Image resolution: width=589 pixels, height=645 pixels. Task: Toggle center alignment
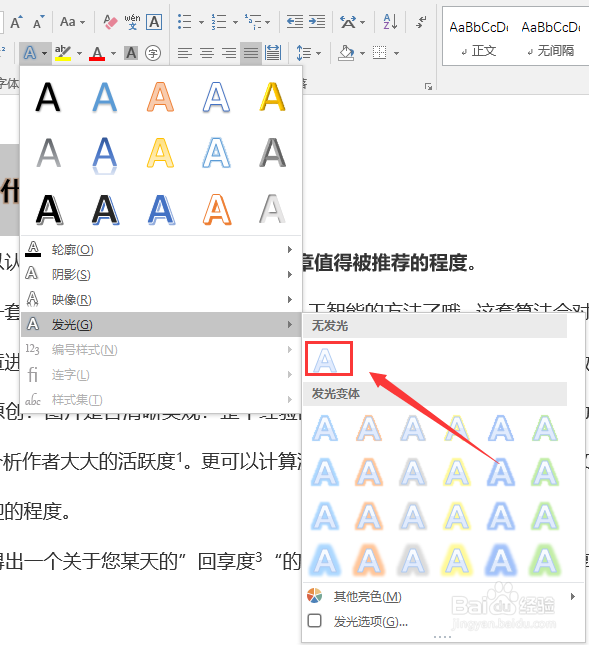(207, 53)
